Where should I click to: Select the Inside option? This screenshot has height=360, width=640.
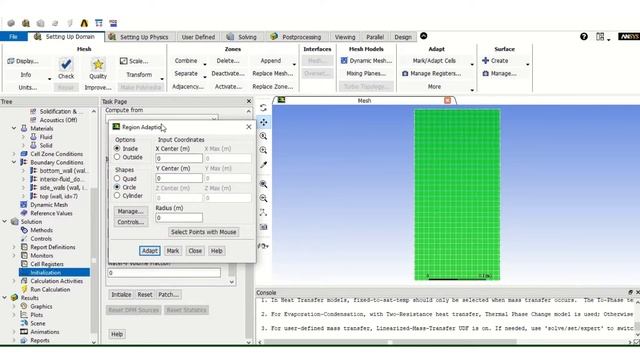117,149
